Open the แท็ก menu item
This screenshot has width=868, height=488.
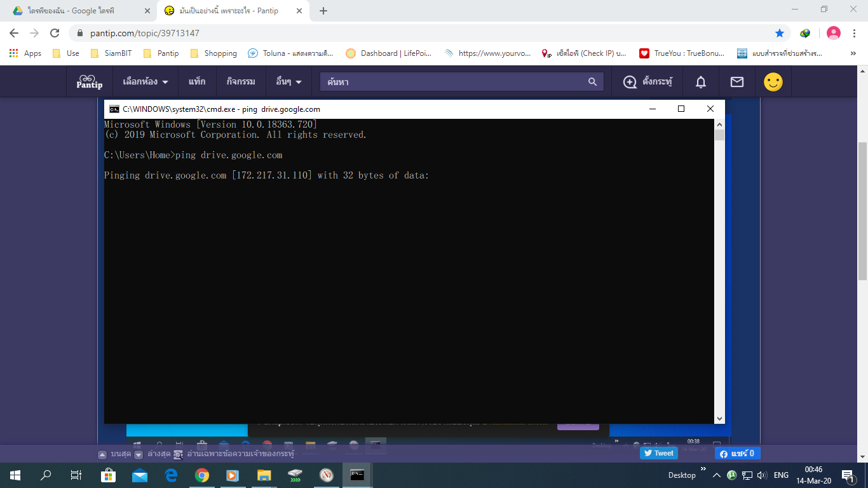tap(197, 81)
